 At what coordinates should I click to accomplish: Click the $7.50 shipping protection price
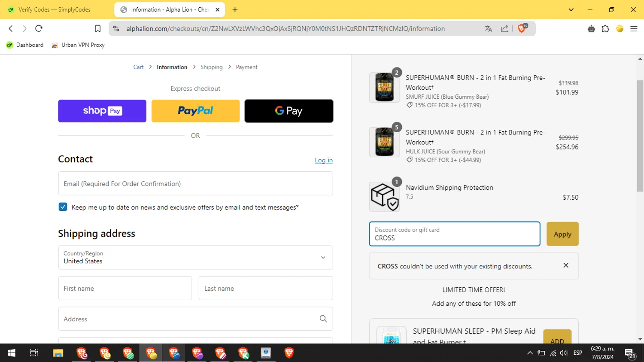(x=571, y=197)
